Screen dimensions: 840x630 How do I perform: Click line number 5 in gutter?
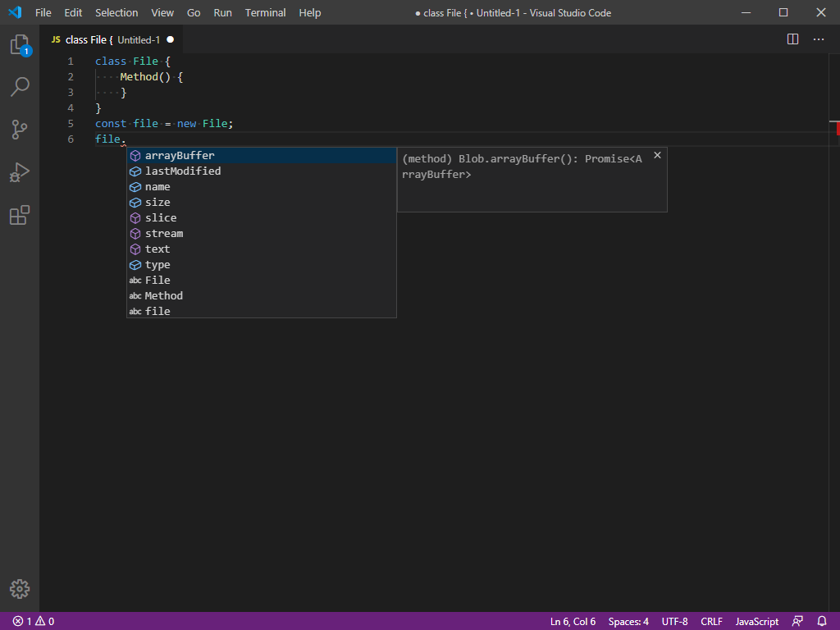71,124
